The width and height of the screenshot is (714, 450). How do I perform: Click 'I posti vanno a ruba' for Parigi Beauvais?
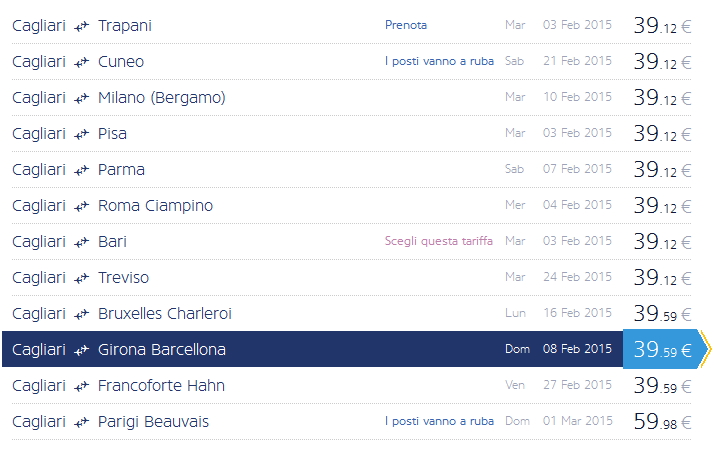439,421
